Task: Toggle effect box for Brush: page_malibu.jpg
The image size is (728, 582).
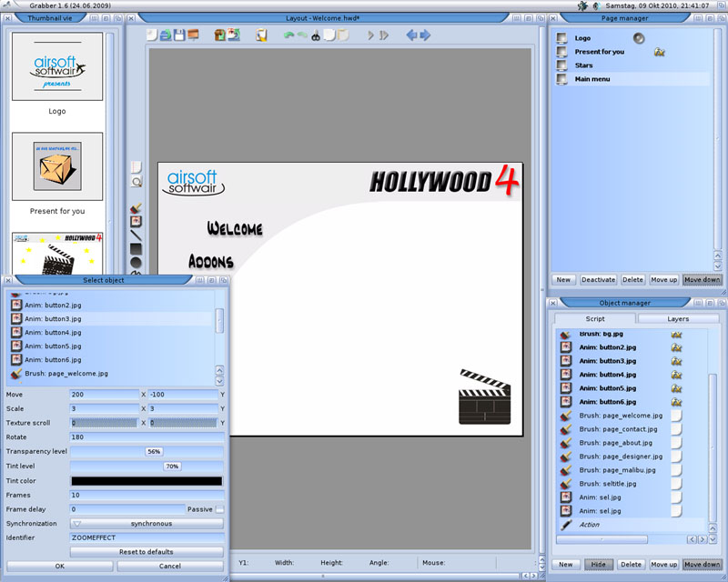Action: 676,469
